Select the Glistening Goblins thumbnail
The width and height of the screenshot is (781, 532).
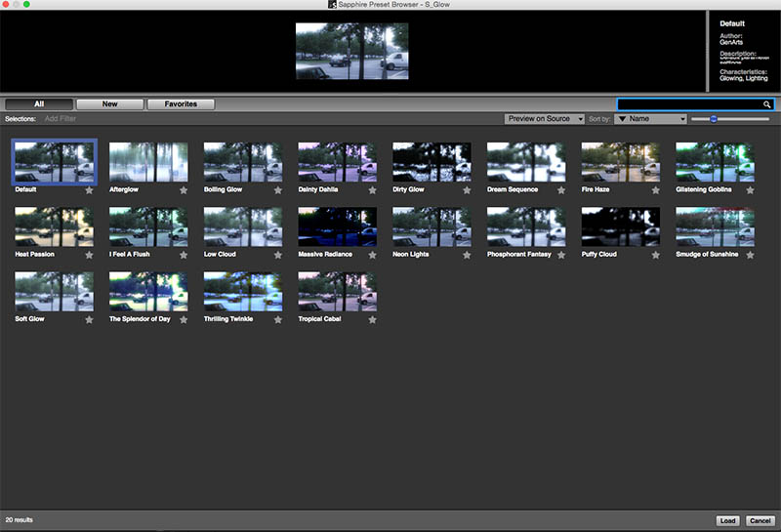click(x=715, y=162)
